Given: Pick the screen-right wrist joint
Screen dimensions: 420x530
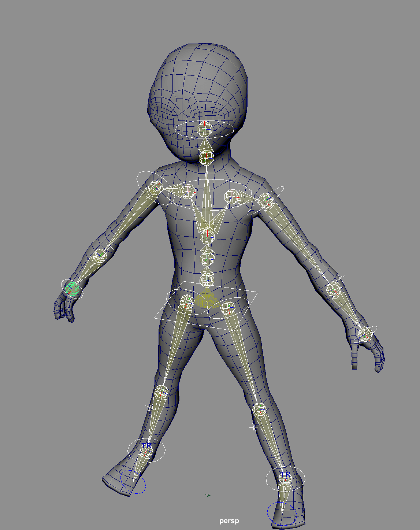Looking at the screenshot, I should [365, 334].
